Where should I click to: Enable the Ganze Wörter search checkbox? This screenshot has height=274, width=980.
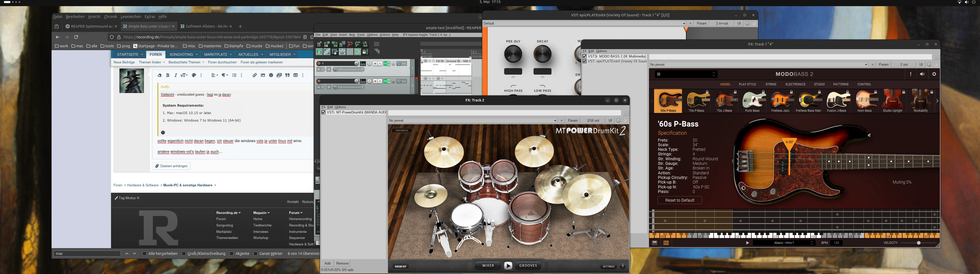coord(255,253)
